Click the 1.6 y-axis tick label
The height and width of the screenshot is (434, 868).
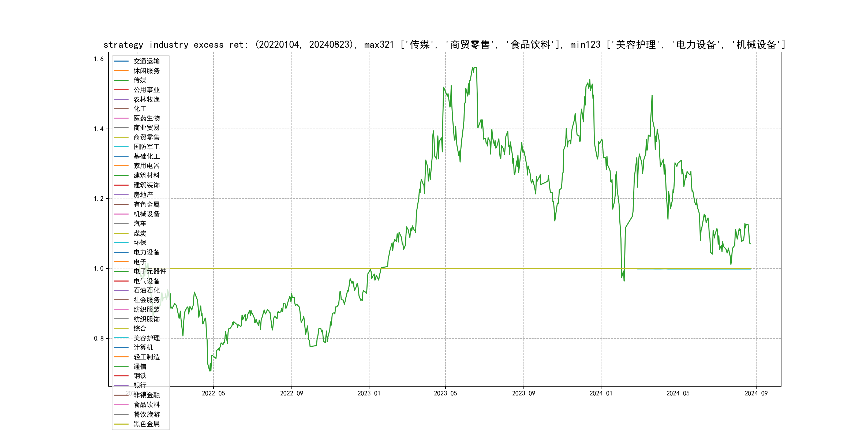click(99, 59)
